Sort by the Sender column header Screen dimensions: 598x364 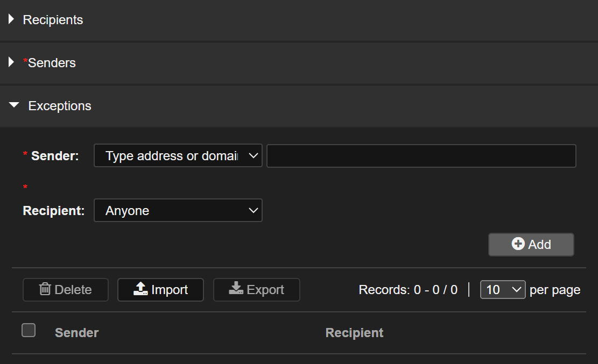[76, 333]
